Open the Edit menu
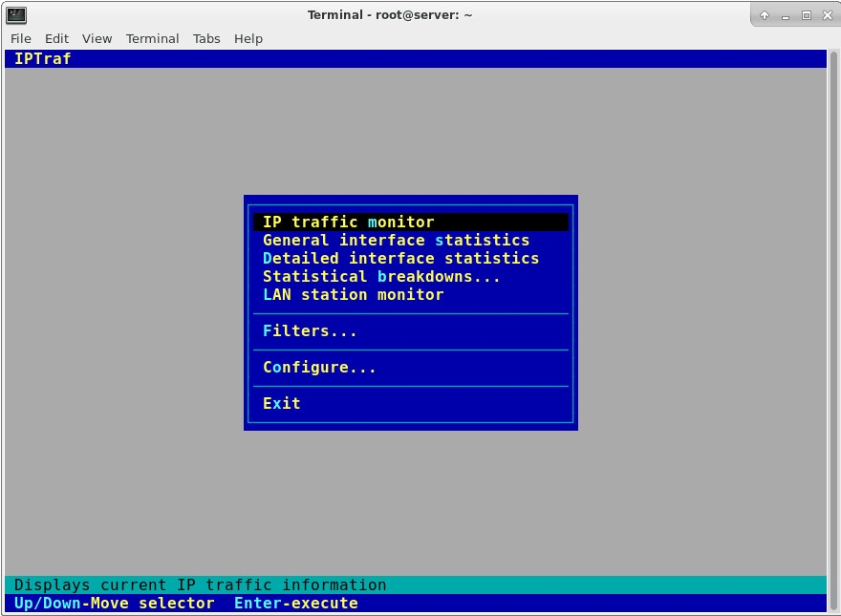Image resolution: width=841 pixels, height=616 pixels. (56, 38)
